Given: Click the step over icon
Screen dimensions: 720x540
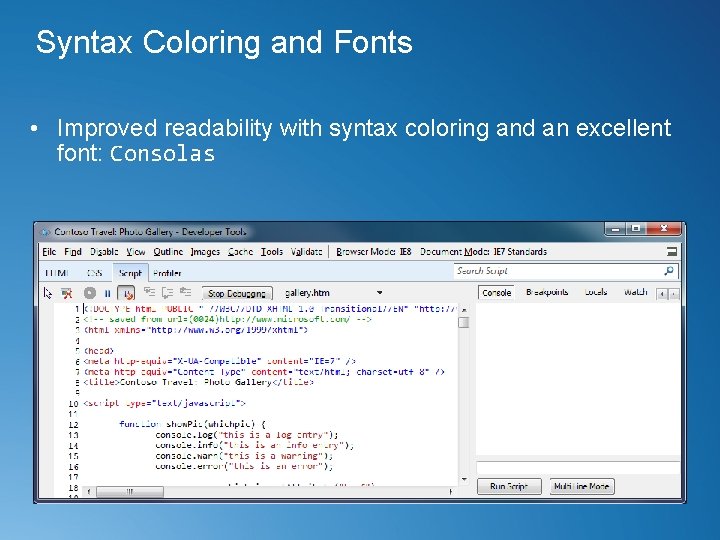Looking at the screenshot, I should pyautogui.click(x=167, y=292).
